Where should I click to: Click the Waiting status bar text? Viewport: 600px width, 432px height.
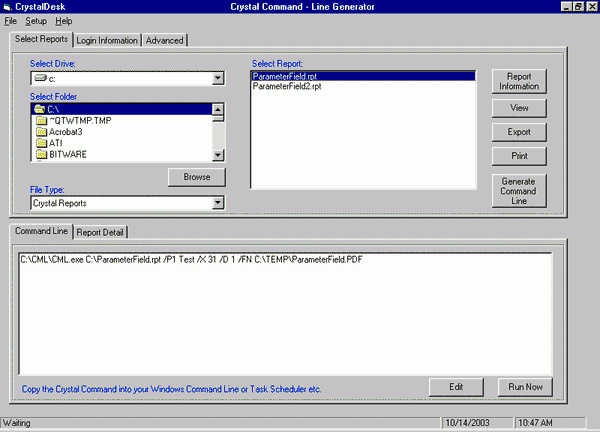tap(16, 423)
